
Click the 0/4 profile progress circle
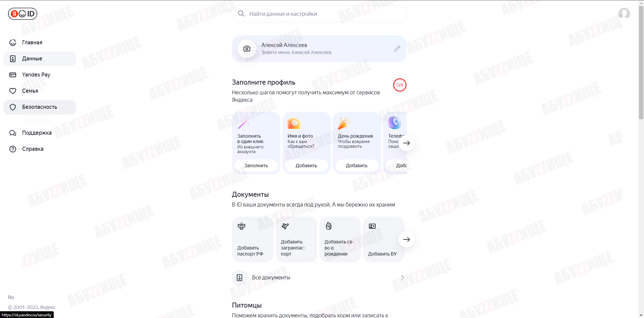click(399, 85)
